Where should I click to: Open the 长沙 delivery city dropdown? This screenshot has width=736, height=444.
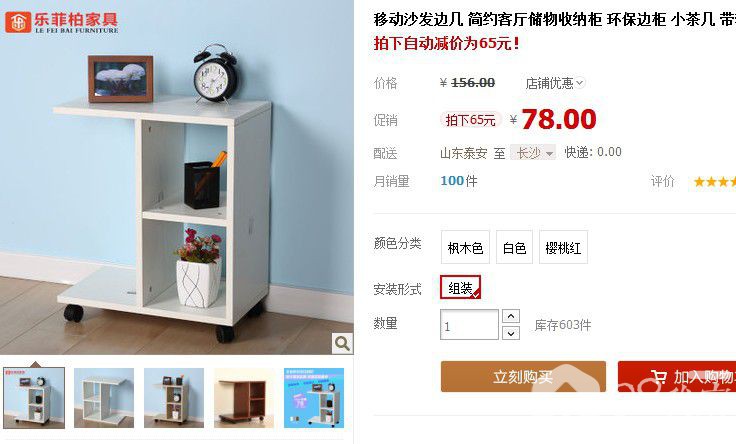(533, 153)
